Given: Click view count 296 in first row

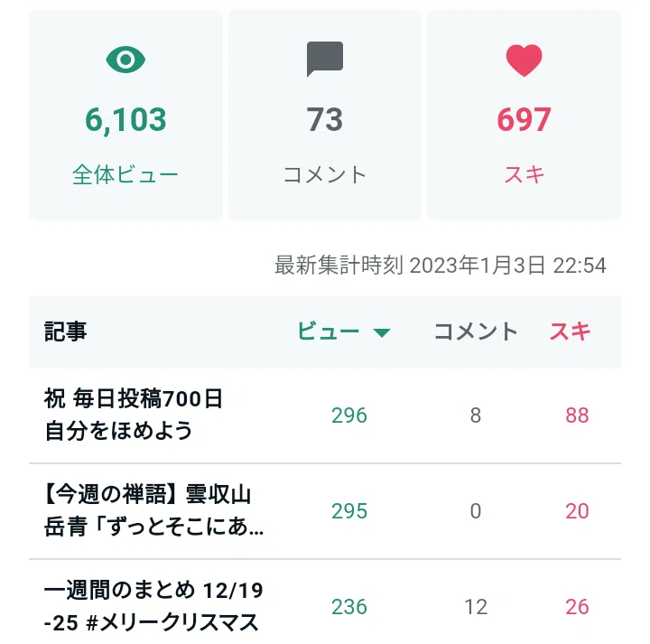Looking at the screenshot, I should [349, 415].
